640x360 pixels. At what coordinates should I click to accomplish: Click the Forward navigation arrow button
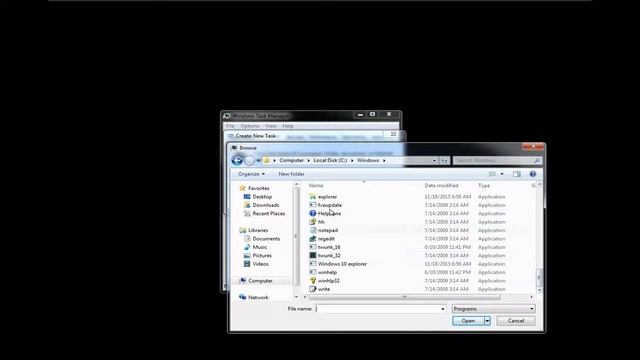coord(249,160)
